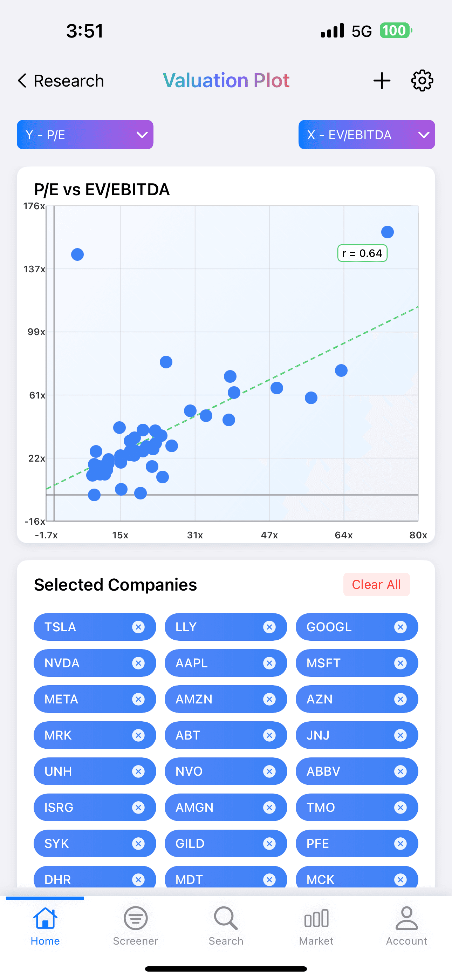Remove ISRG using its x icon
The width and height of the screenshot is (452, 980).
[x=138, y=807]
